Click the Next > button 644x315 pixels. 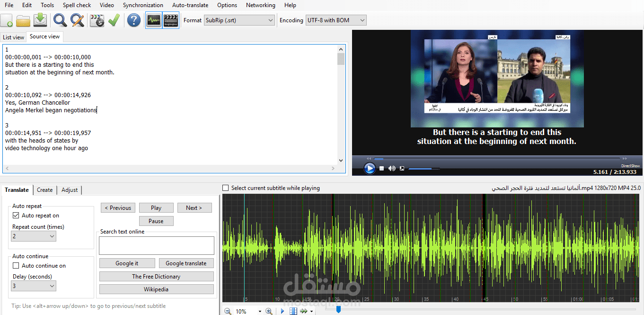point(194,208)
